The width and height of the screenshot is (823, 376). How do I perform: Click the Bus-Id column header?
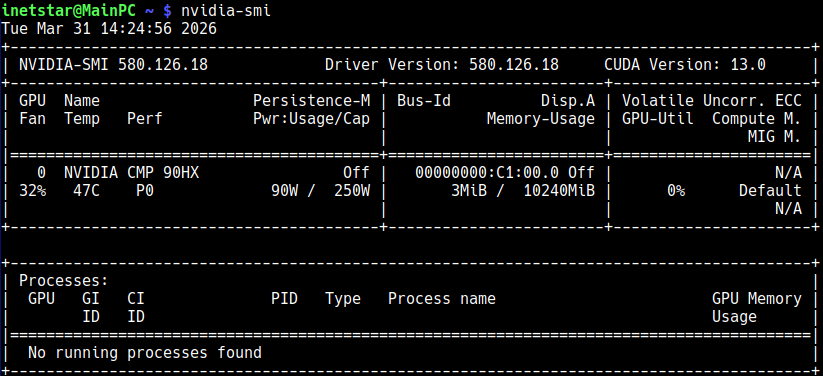click(x=424, y=101)
